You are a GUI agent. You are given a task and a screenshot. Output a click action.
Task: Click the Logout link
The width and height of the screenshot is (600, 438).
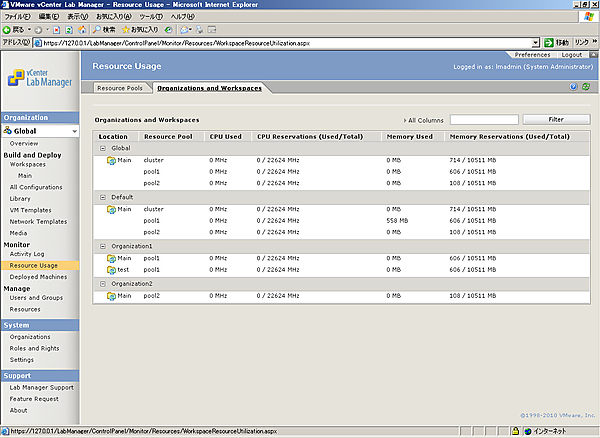(572, 55)
